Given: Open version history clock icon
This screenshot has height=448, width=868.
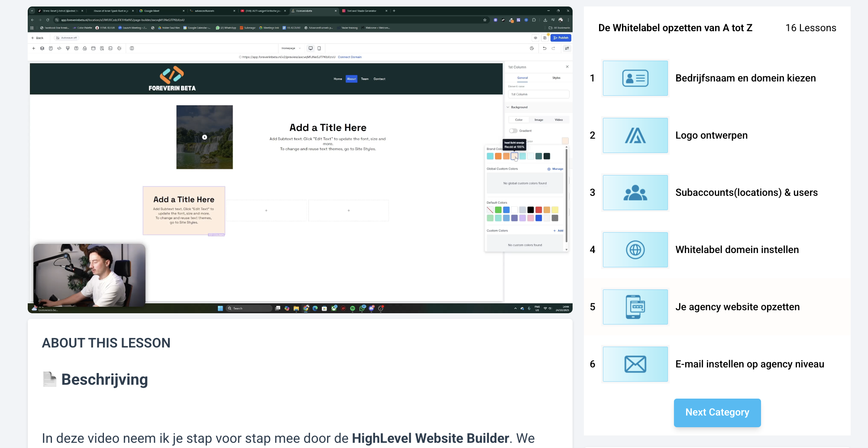Looking at the screenshot, I should click(532, 48).
